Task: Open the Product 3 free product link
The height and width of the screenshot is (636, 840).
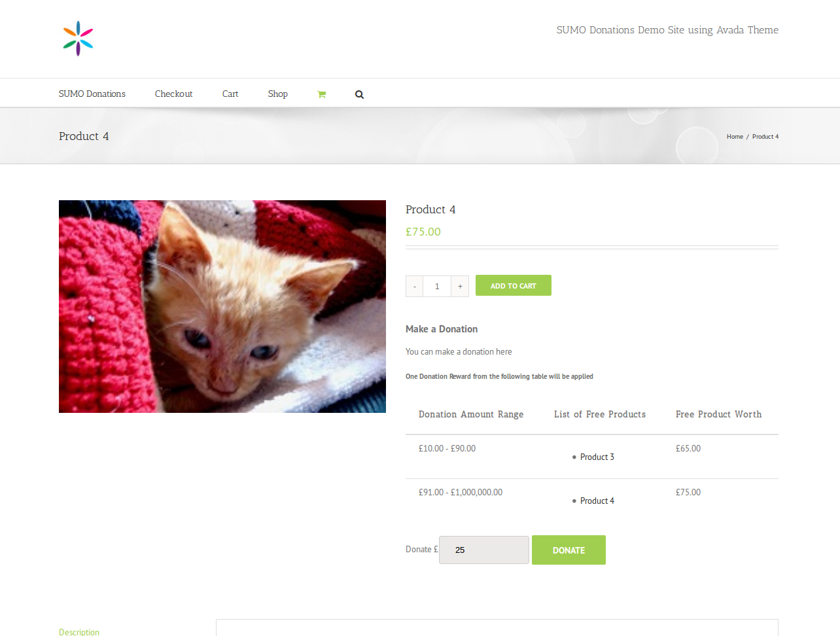Action: point(597,457)
